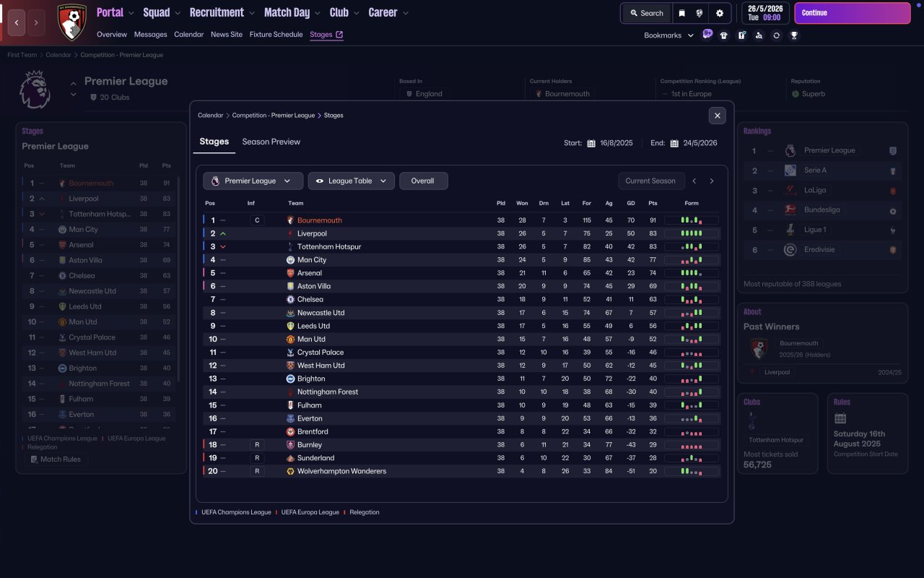The width and height of the screenshot is (924, 578).
Task: Click the scouting person icon in bookmarks bar
Action: pos(759,35)
